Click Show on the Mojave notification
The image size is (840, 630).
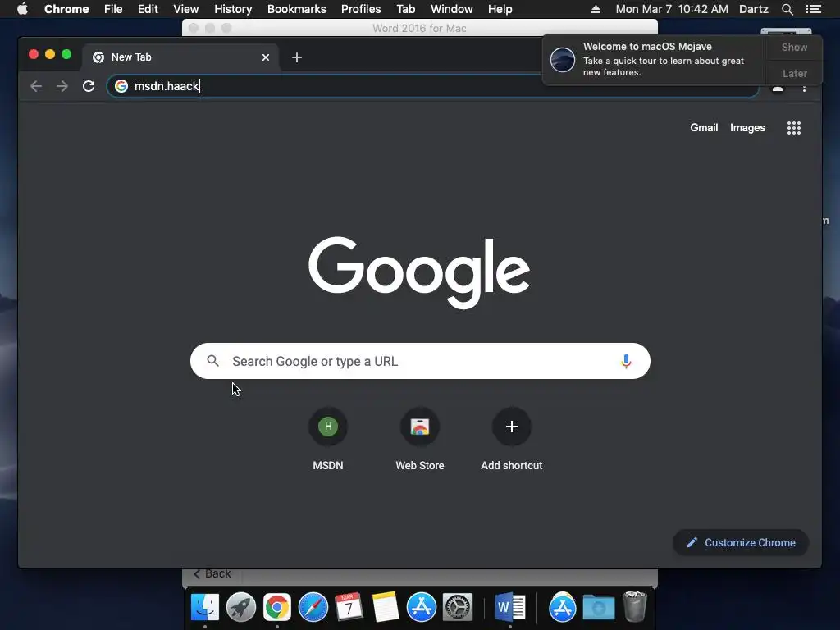coord(794,47)
